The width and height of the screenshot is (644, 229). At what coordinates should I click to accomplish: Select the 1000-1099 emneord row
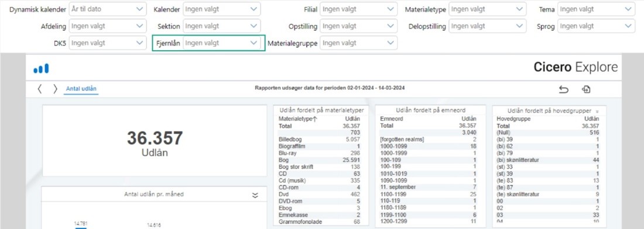tap(429, 146)
